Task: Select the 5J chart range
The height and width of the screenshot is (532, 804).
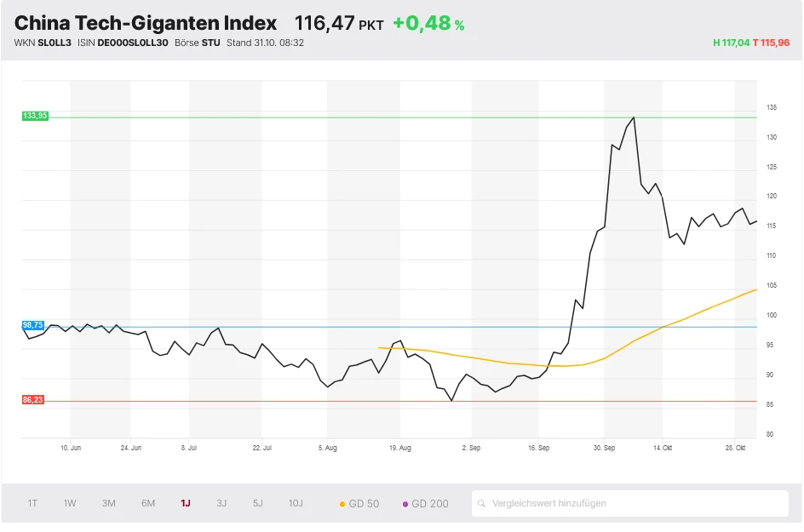Action: [257, 503]
